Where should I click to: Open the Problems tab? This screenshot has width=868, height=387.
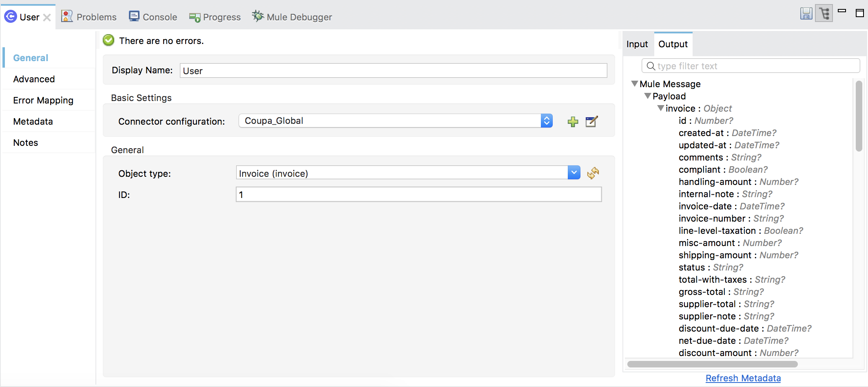point(89,17)
